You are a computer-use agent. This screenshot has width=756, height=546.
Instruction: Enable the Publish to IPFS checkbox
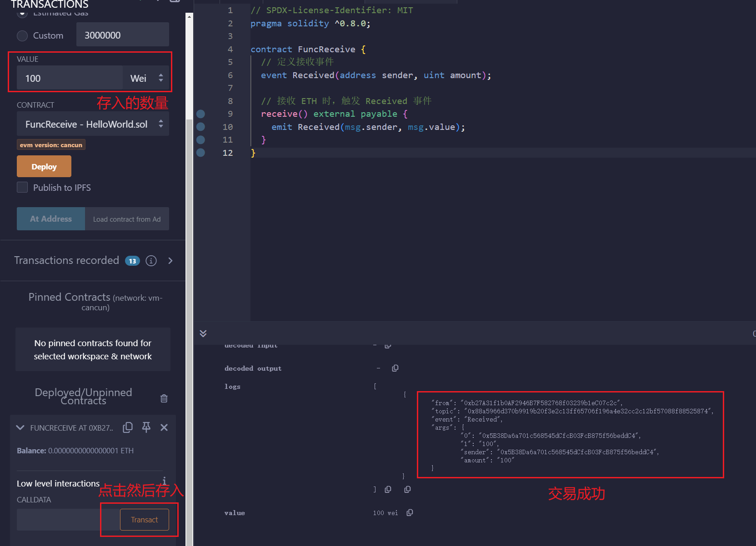click(x=22, y=188)
